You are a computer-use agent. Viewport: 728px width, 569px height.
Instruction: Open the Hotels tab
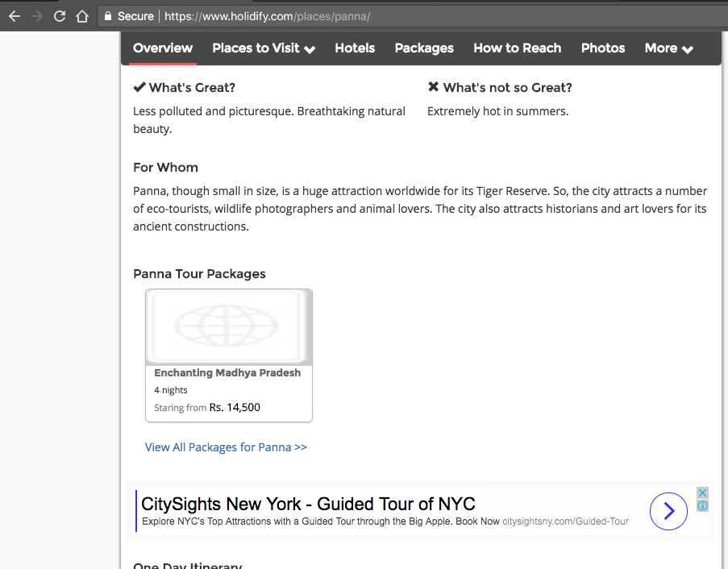pos(355,48)
